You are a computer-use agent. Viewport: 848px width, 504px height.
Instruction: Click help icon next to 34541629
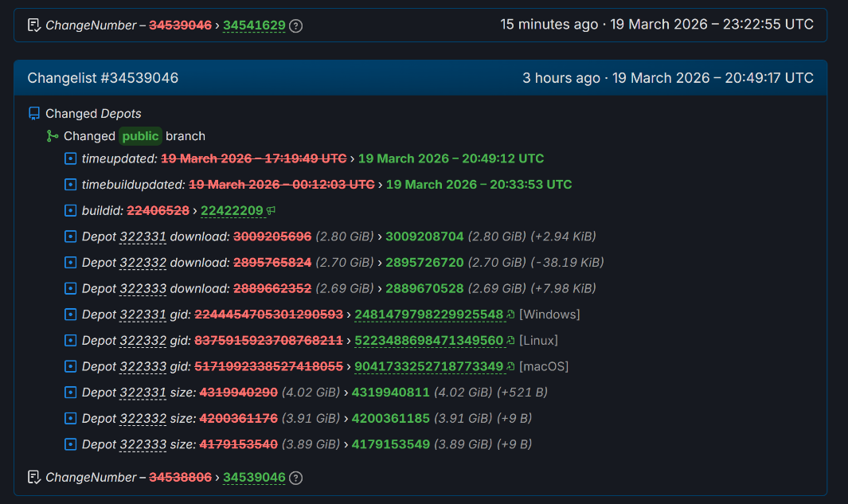296,25
